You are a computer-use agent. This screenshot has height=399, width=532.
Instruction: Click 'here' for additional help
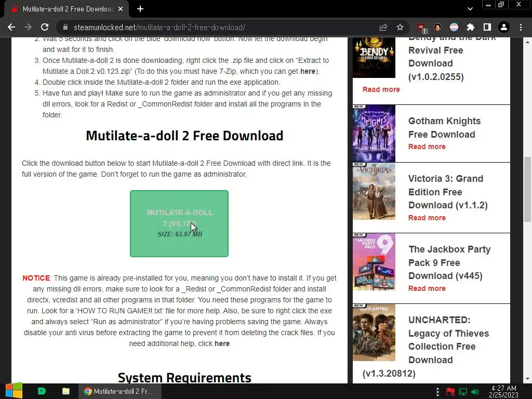(222, 343)
